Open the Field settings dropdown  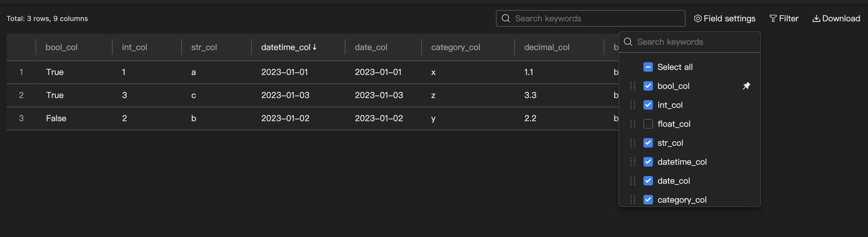(725, 19)
